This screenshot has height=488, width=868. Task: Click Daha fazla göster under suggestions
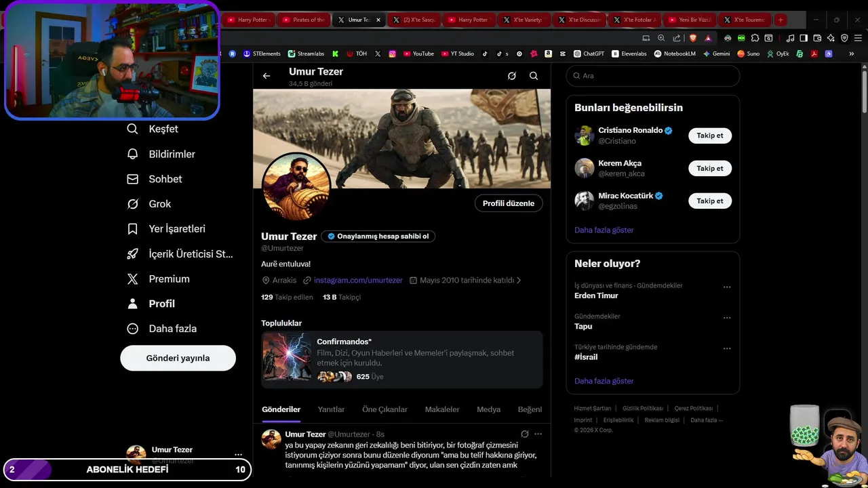click(x=604, y=230)
